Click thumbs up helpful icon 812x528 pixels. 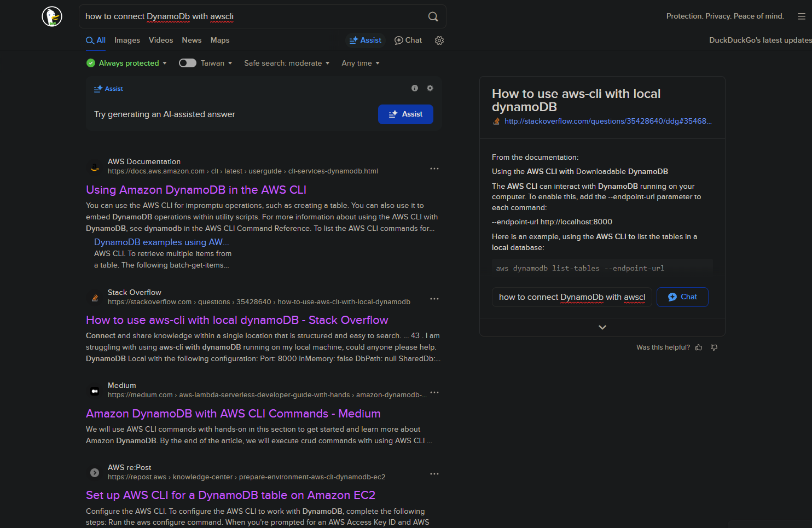click(699, 347)
